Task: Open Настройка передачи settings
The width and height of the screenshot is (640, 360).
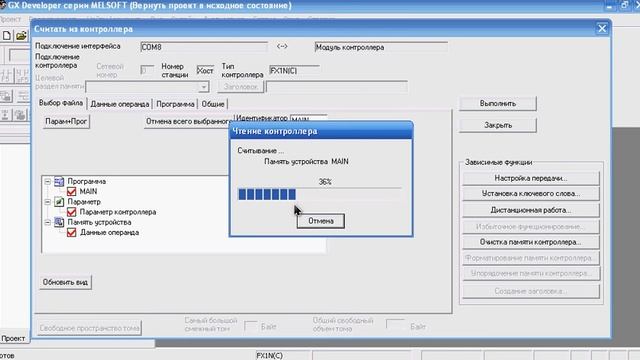Action: click(x=531, y=178)
